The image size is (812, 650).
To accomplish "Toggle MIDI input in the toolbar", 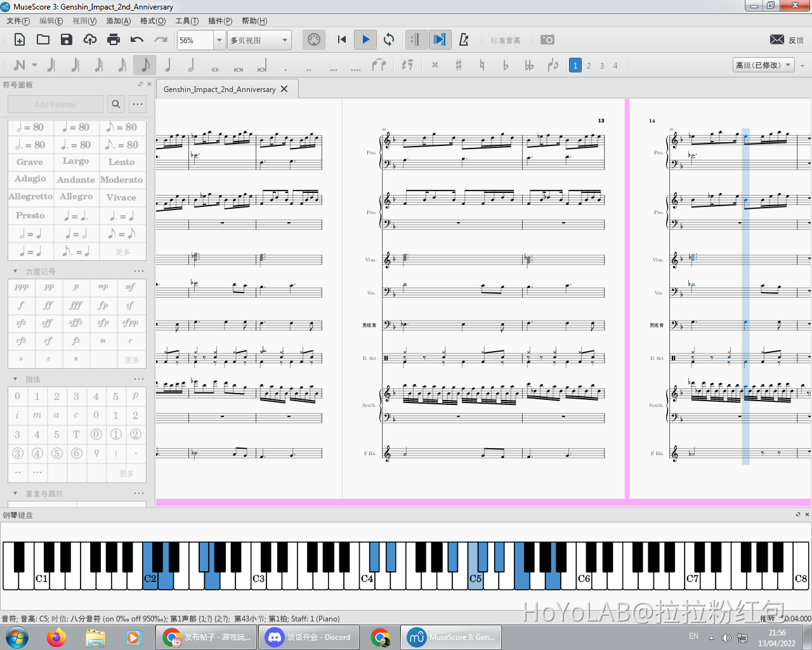I will [313, 39].
